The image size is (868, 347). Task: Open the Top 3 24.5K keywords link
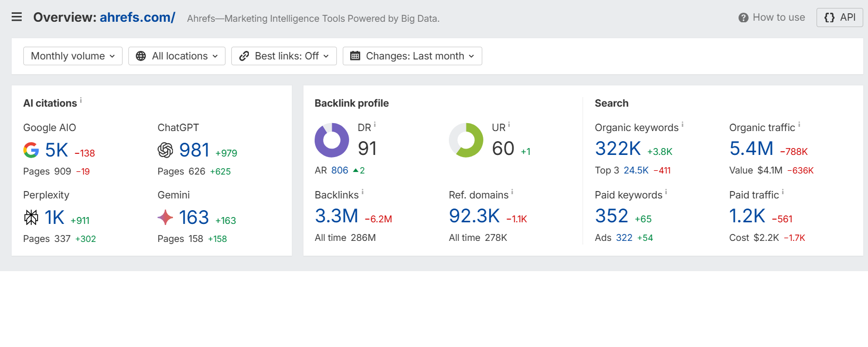click(x=636, y=170)
